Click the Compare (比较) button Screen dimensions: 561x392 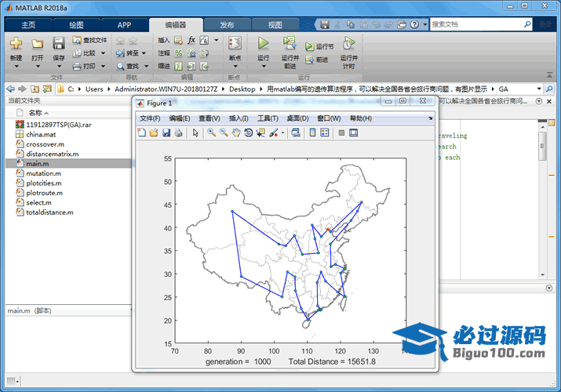85,53
